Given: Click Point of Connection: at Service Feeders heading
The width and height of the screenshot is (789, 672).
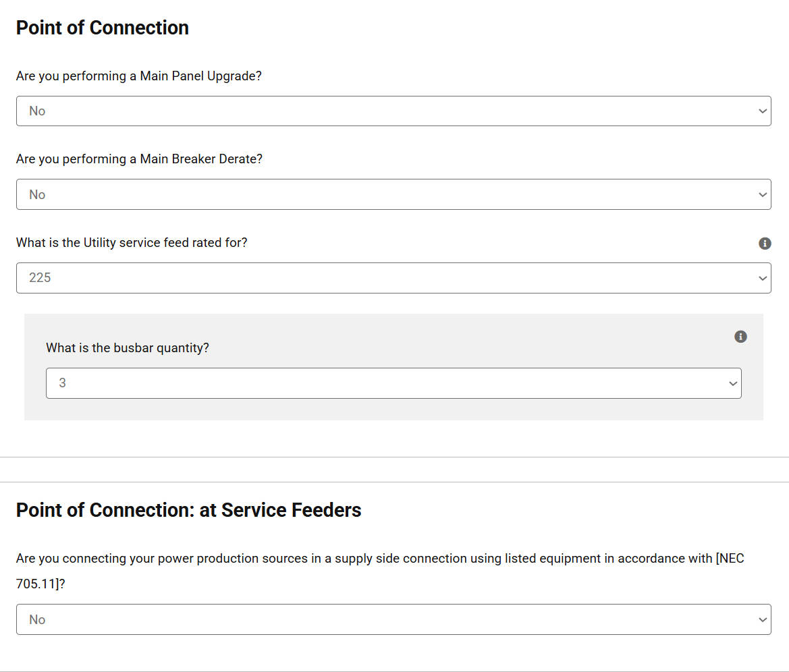Looking at the screenshot, I should [189, 510].
